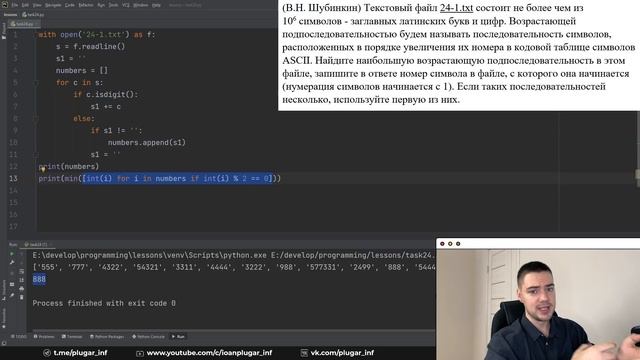Click the Run tool window tab at bottom
640x360 pixels.
coord(178,337)
